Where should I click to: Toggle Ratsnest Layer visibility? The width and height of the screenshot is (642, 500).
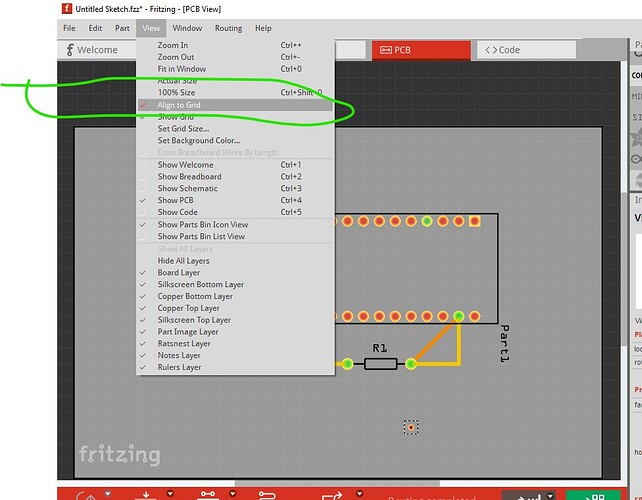click(183, 343)
